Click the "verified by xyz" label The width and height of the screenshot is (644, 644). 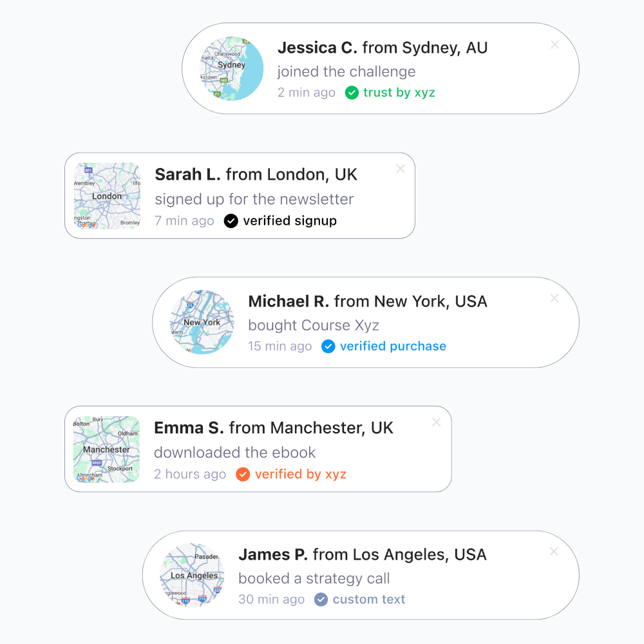(301, 475)
